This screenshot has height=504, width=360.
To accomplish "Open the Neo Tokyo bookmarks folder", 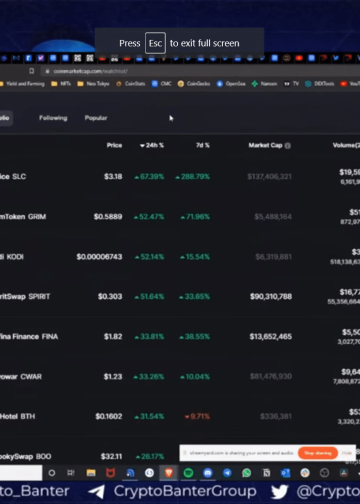I will point(93,84).
